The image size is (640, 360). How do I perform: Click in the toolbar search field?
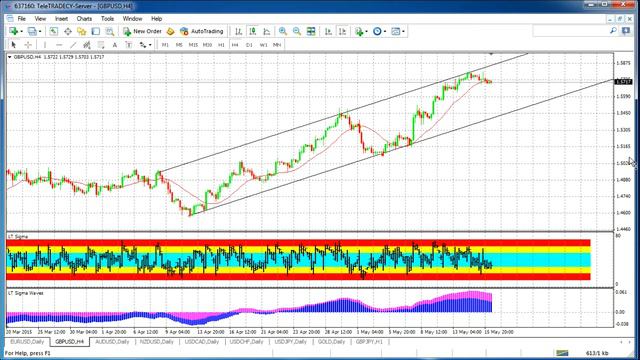570,31
